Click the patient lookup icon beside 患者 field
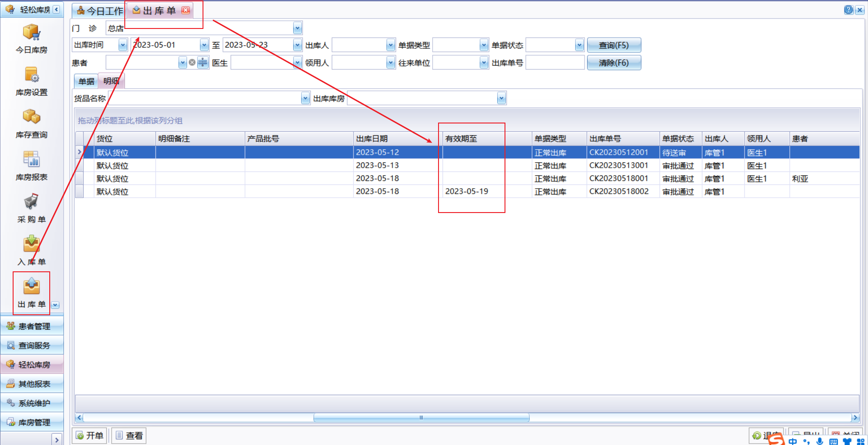The height and width of the screenshot is (445, 868). [x=203, y=62]
